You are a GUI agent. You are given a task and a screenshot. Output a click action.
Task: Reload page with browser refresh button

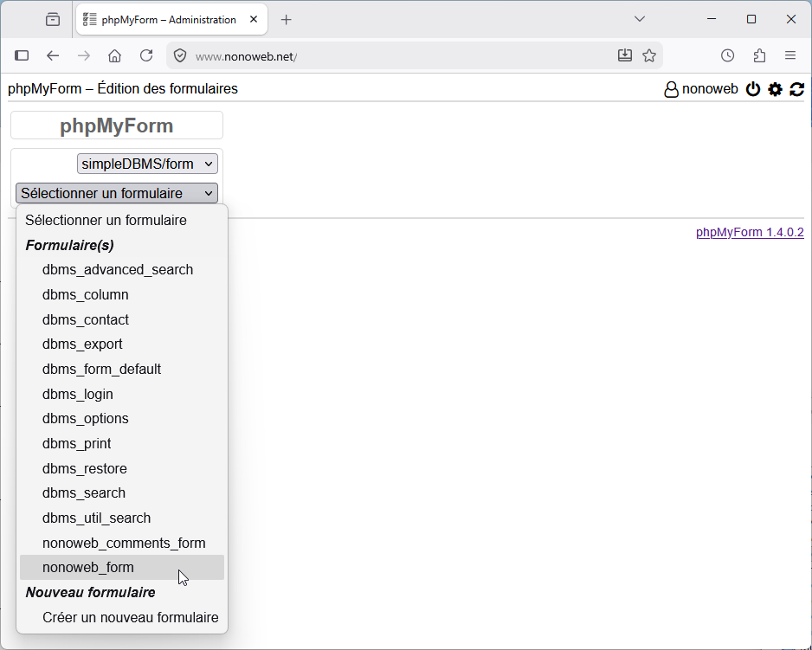point(146,55)
